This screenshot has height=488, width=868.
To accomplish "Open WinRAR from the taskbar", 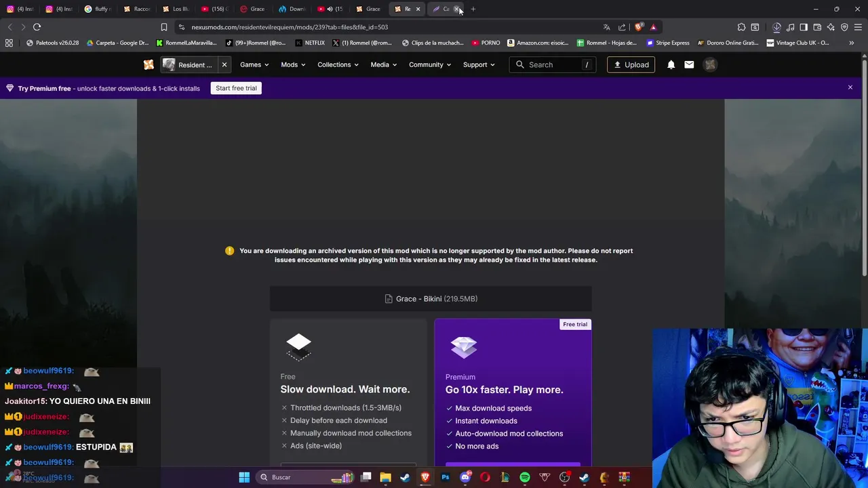I will pyautogui.click(x=624, y=477).
